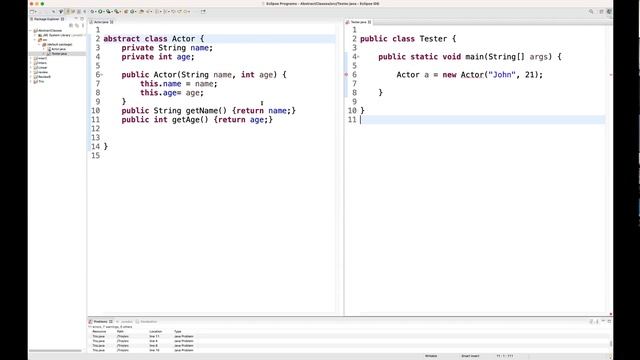Switch to the Declaration tab
640x360 pixels.
pyautogui.click(x=146, y=322)
